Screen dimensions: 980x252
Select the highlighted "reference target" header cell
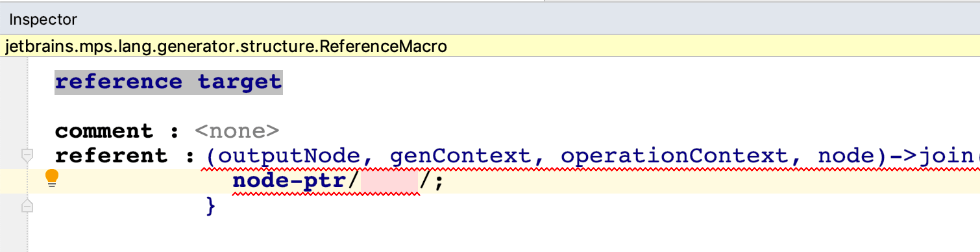169,82
